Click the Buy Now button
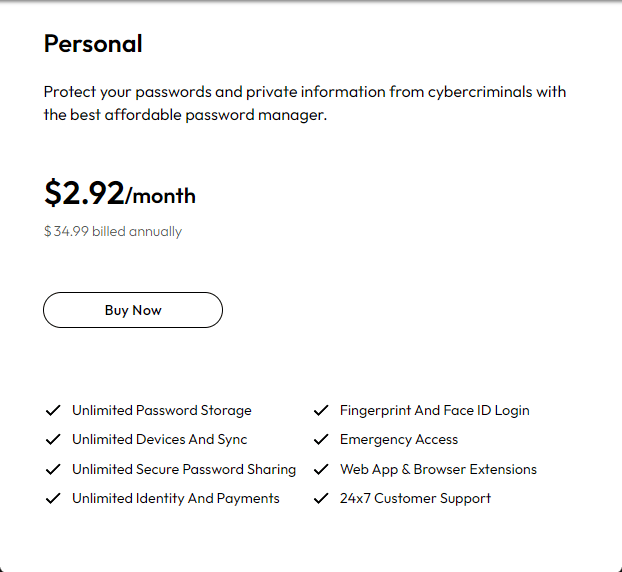The image size is (622, 572). point(133,310)
